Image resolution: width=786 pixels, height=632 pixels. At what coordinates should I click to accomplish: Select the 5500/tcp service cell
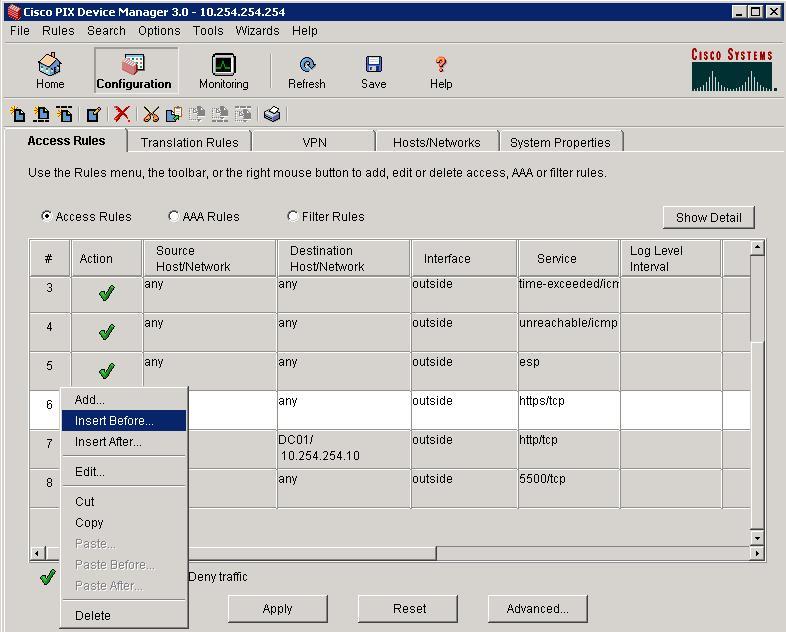click(x=568, y=488)
